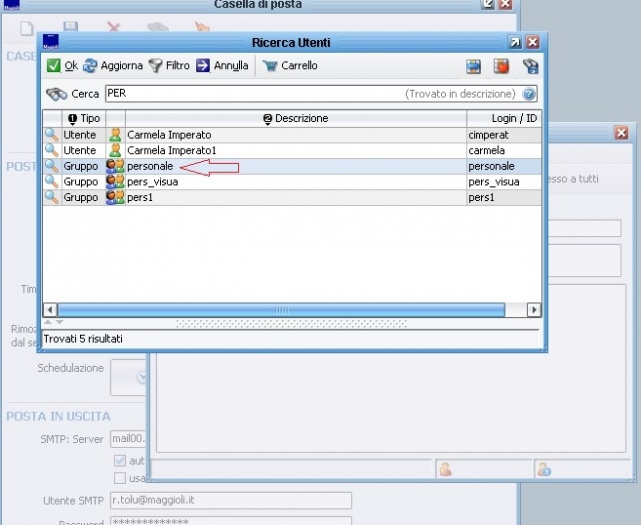Click the login cell 'cimperat'
Viewport: 641px width, 525px height.
(x=504, y=135)
